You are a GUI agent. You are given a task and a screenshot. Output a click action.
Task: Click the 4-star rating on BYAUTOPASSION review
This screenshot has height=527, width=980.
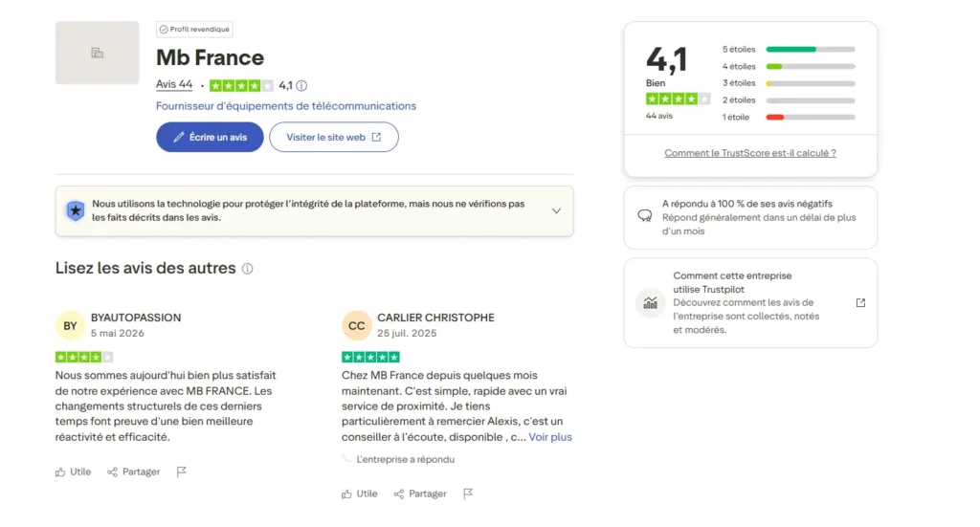tap(84, 357)
